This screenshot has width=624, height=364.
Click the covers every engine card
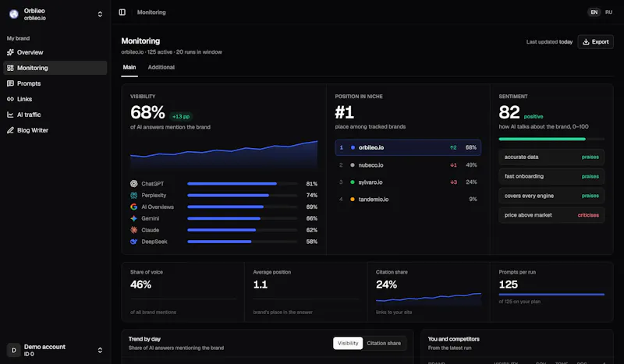(551, 196)
